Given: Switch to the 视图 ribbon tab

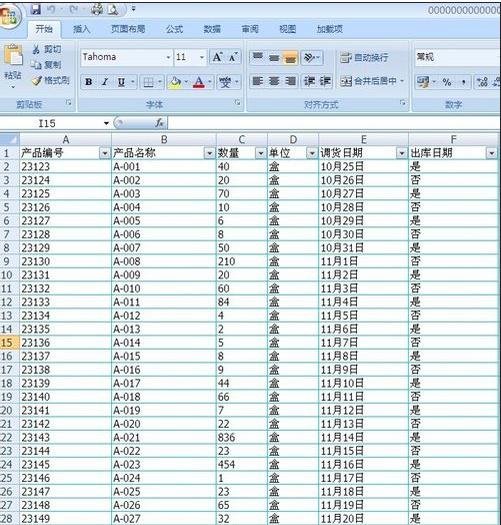Looking at the screenshot, I should [287, 29].
